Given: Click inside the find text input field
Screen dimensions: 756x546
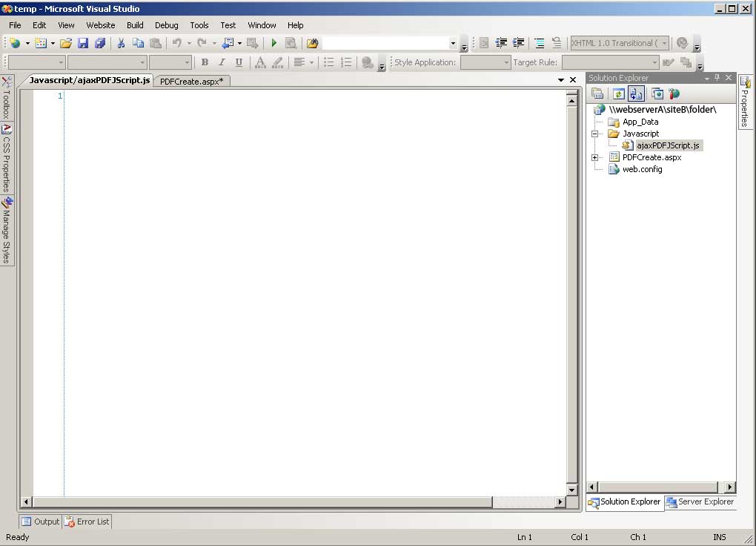Looking at the screenshot, I should click(385, 44).
